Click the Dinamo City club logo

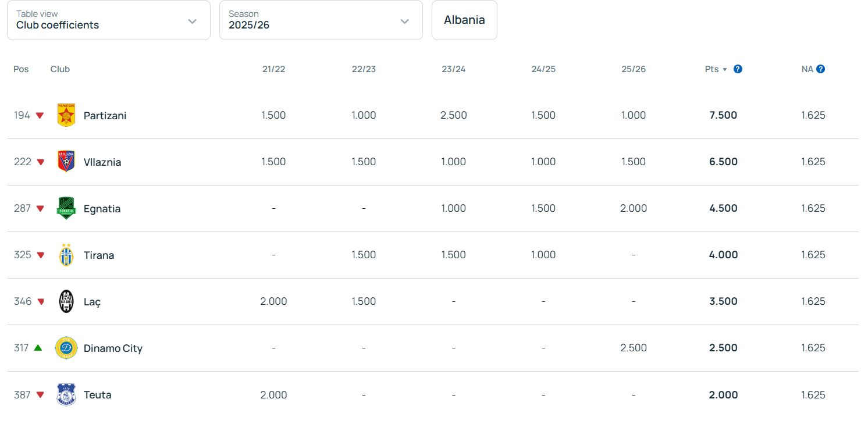pos(66,348)
